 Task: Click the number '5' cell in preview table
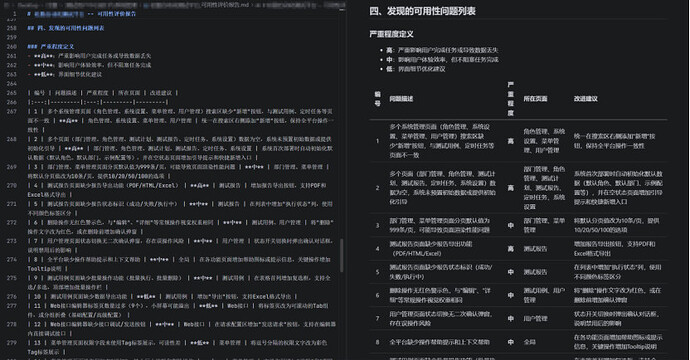(x=377, y=272)
